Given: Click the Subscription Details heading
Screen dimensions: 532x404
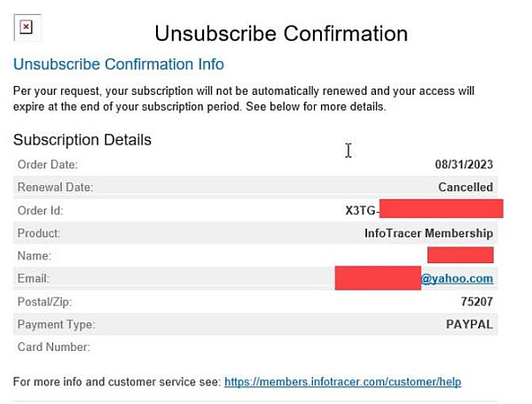Looking at the screenshot, I should (82, 140).
